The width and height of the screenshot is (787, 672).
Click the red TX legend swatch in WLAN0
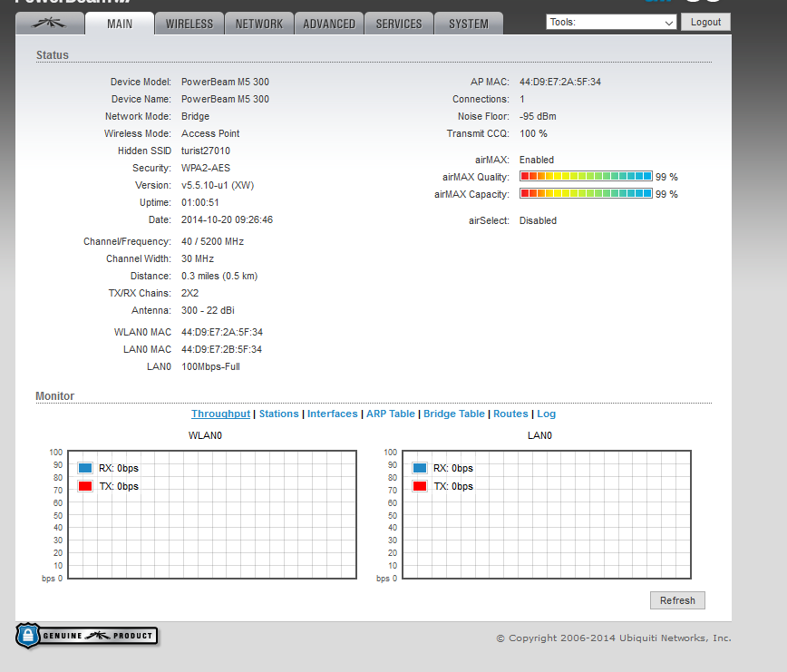point(85,486)
